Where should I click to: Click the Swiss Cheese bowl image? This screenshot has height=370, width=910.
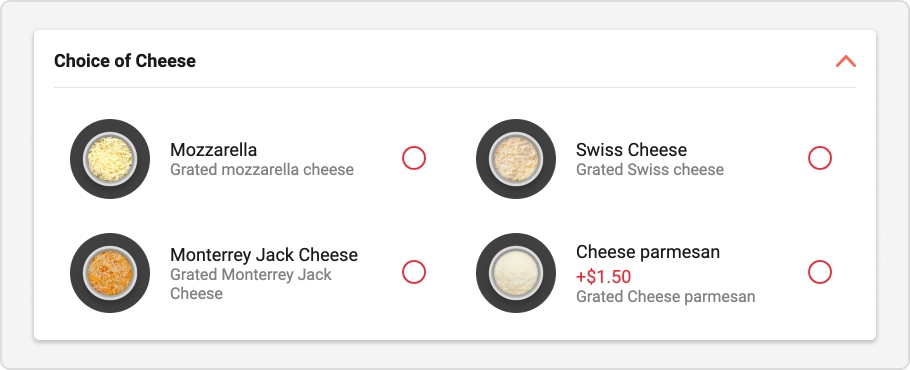[x=516, y=159]
